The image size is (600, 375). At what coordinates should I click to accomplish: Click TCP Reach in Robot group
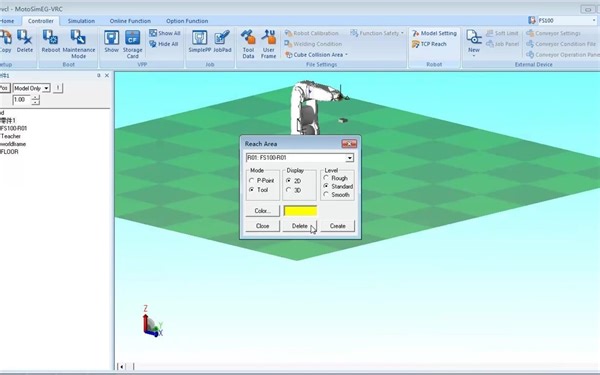click(429, 44)
